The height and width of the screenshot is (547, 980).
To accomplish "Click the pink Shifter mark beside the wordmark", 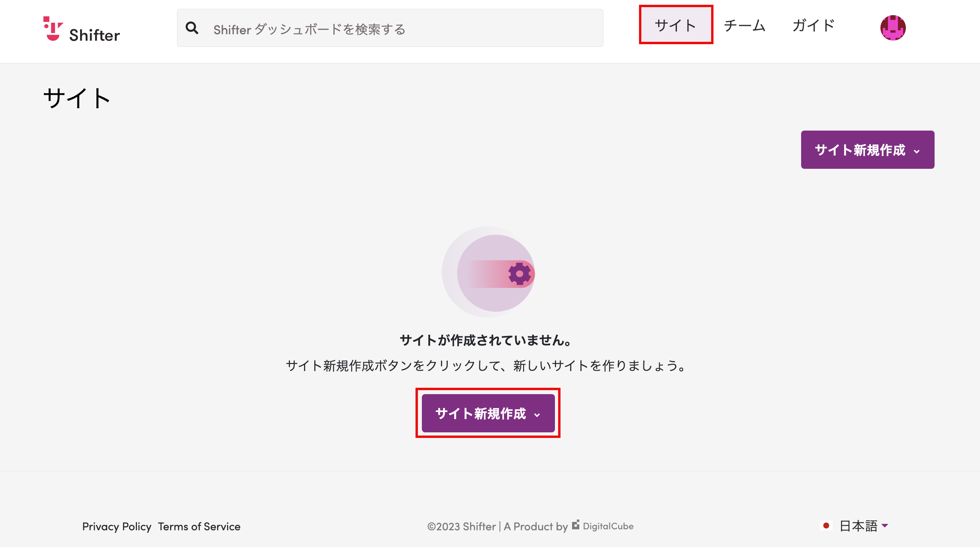I will pos(54,28).
